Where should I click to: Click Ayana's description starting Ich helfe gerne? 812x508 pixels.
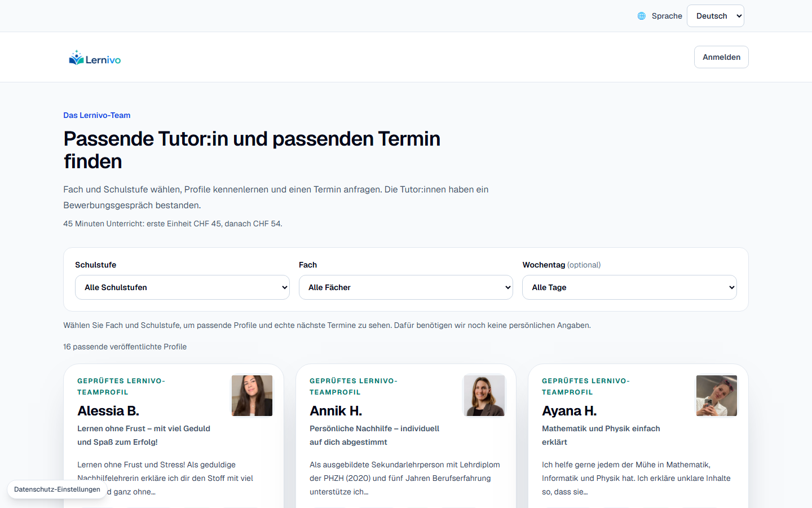(636, 478)
